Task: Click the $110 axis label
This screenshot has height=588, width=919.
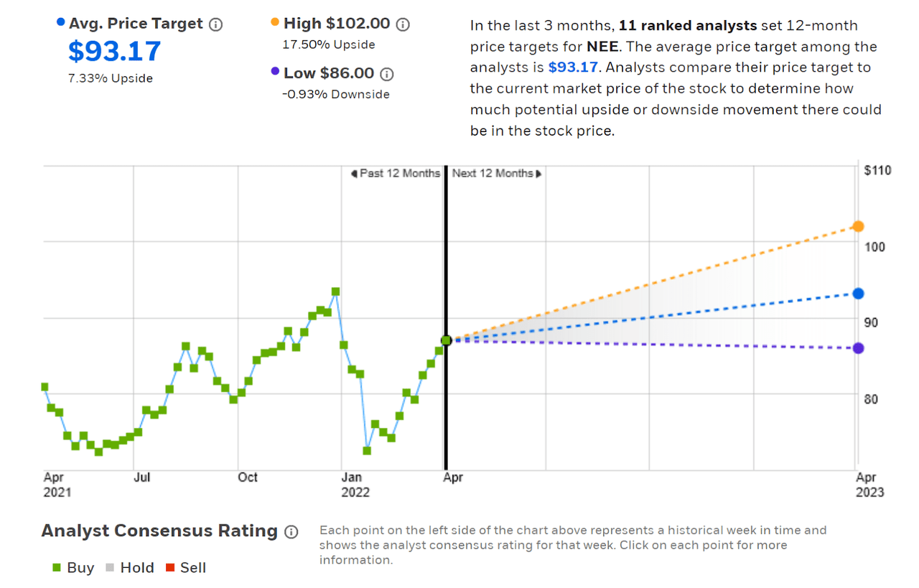Action: point(878,170)
